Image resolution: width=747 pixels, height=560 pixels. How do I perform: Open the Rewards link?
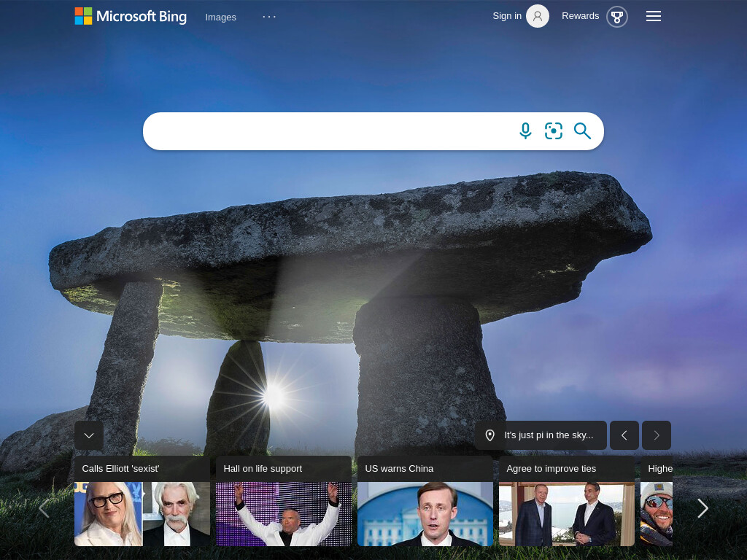coord(580,16)
